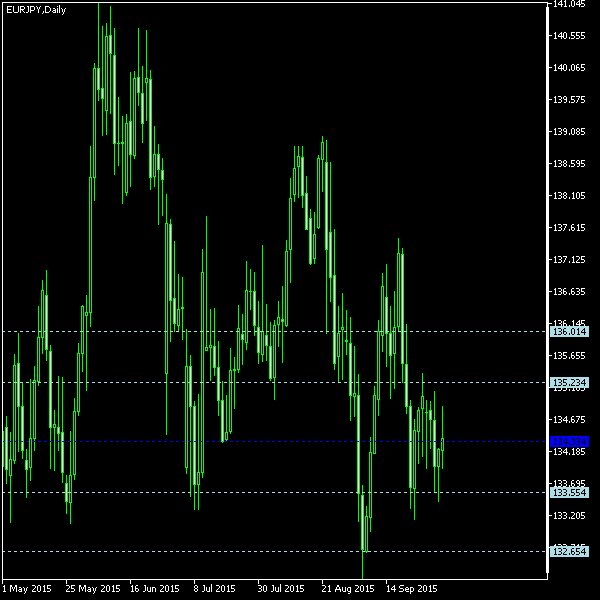Click the 134.185 price axis value

click(x=569, y=452)
